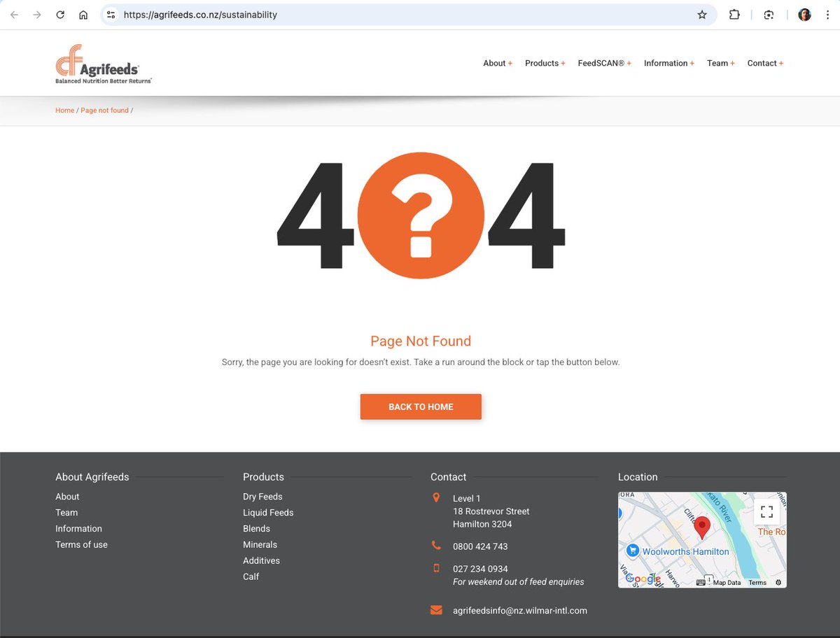The image size is (840, 638).
Task: Click the red map marker pin
Action: pos(701,528)
